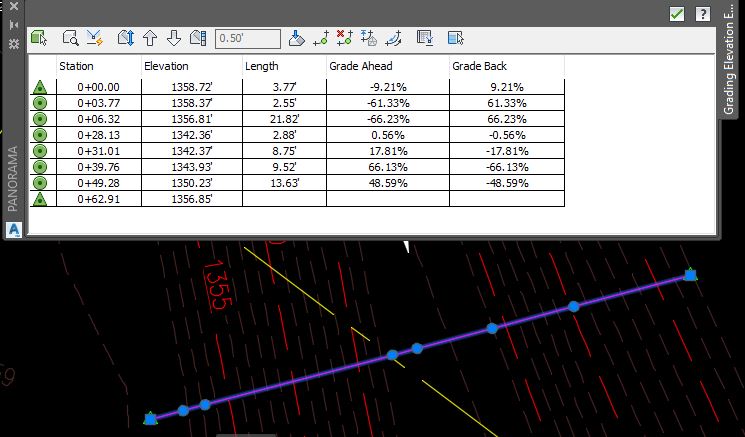This screenshot has height=437, width=745.
Task: Click the Set Increment icon
Action: pos(198,38)
